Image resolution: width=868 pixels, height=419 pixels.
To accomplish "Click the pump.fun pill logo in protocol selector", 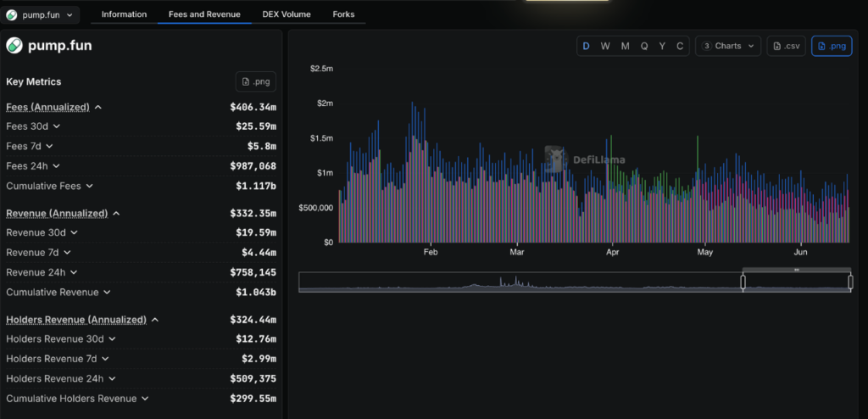I will (x=12, y=15).
